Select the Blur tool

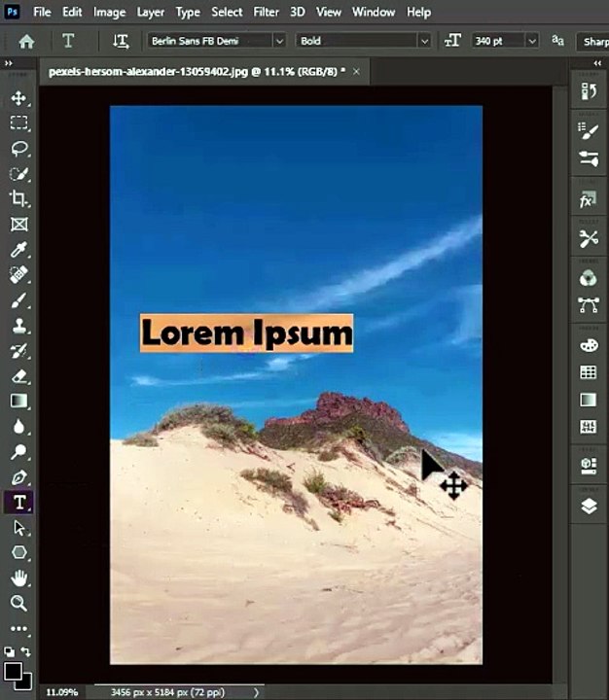18,427
